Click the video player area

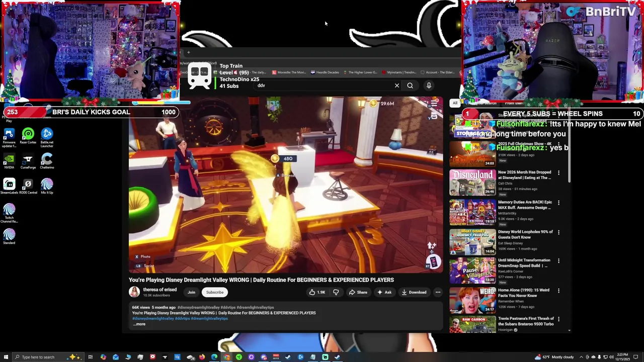point(286,185)
